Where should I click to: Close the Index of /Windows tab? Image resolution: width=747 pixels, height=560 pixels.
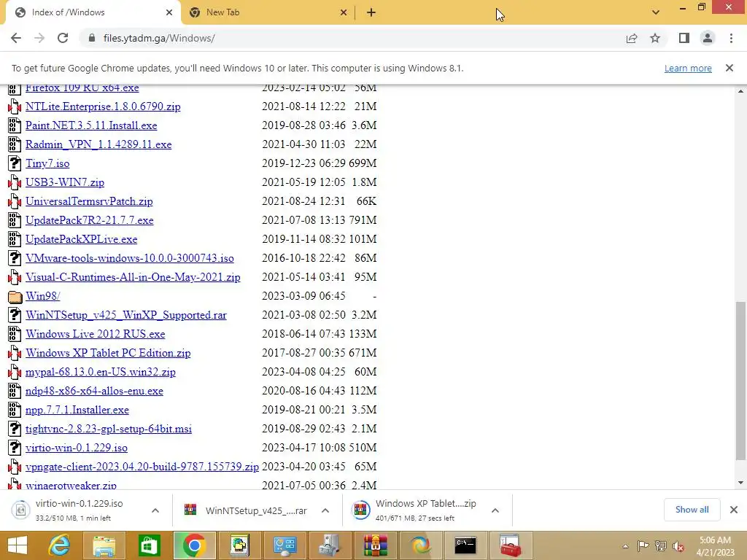click(x=169, y=12)
